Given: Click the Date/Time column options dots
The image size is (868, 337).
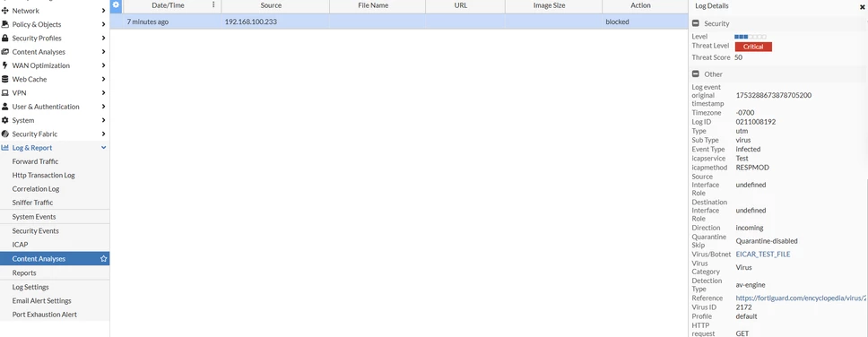Looking at the screenshot, I should coord(213,5).
